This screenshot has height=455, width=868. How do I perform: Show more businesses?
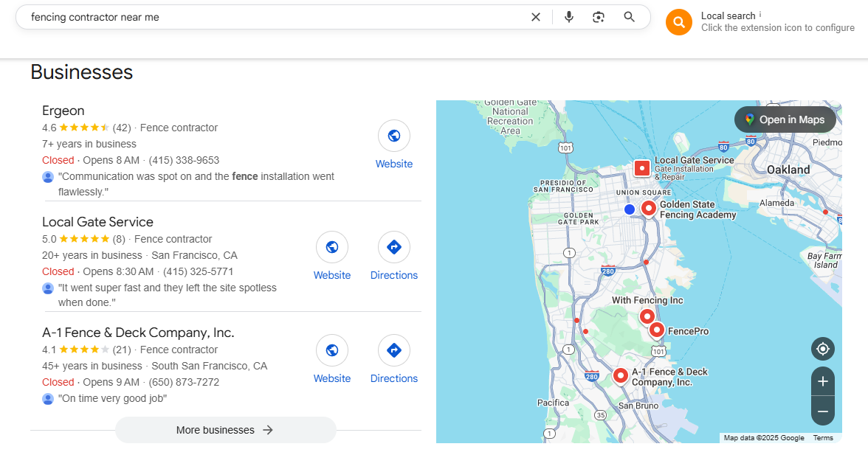(x=225, y=430)
